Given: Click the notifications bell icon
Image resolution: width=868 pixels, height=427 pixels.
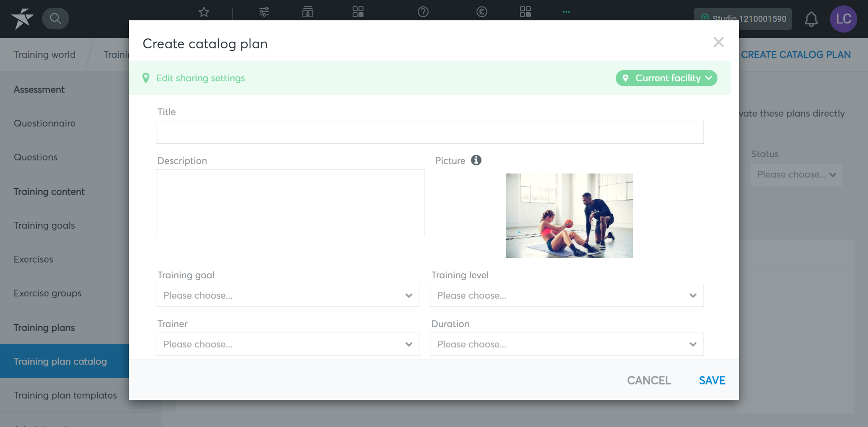Looking at the screenshot, I should point(811,19).
